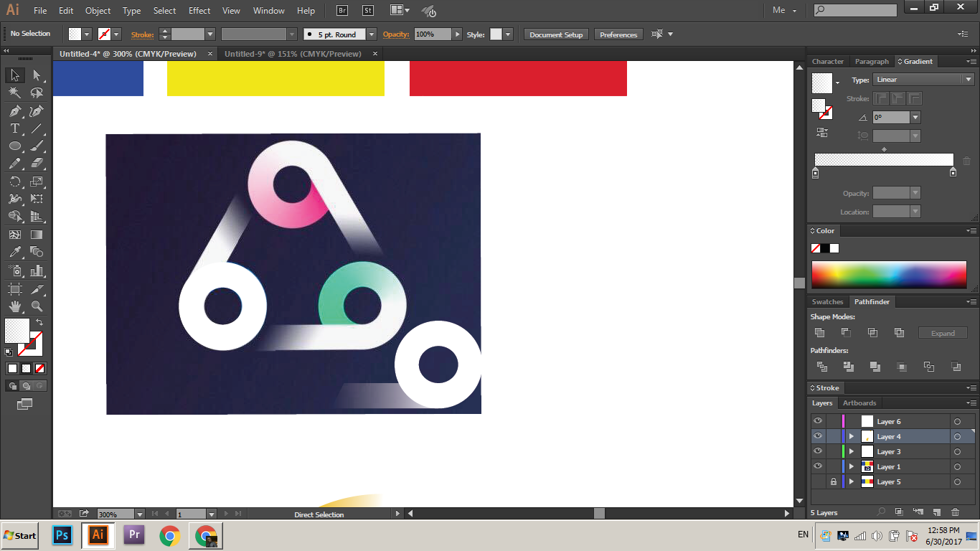Select the Line Segment tool
980x551 pixels.
pos(37,128)
